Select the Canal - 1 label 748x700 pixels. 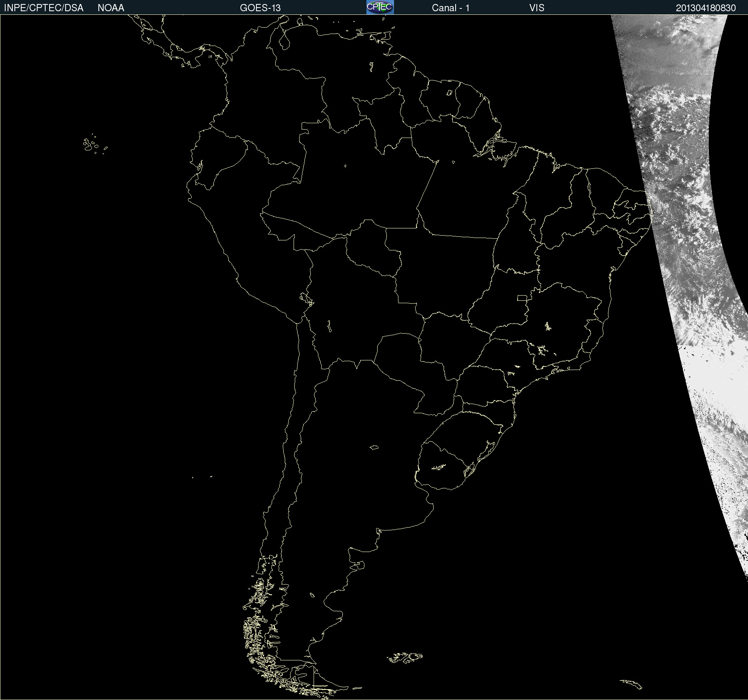(x=451, y=8)
